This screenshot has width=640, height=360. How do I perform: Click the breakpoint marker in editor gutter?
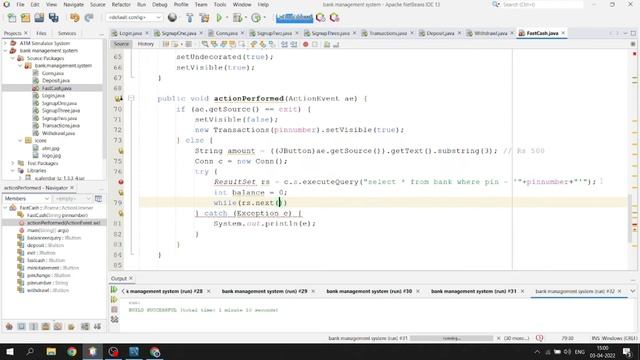pyautogui.click(x=121, y=182)
